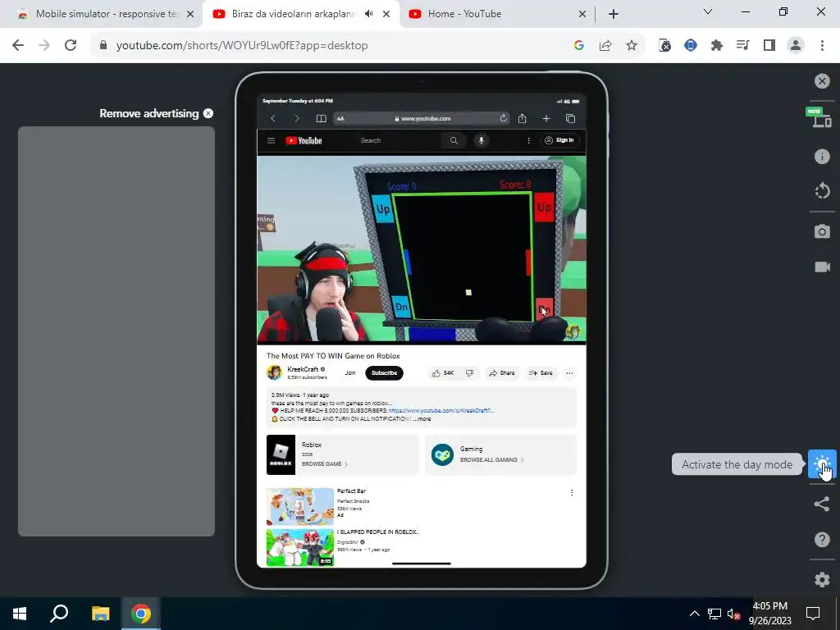
Task: Open simulated Safari tabs overview
Action: click(x=571, y=118)
